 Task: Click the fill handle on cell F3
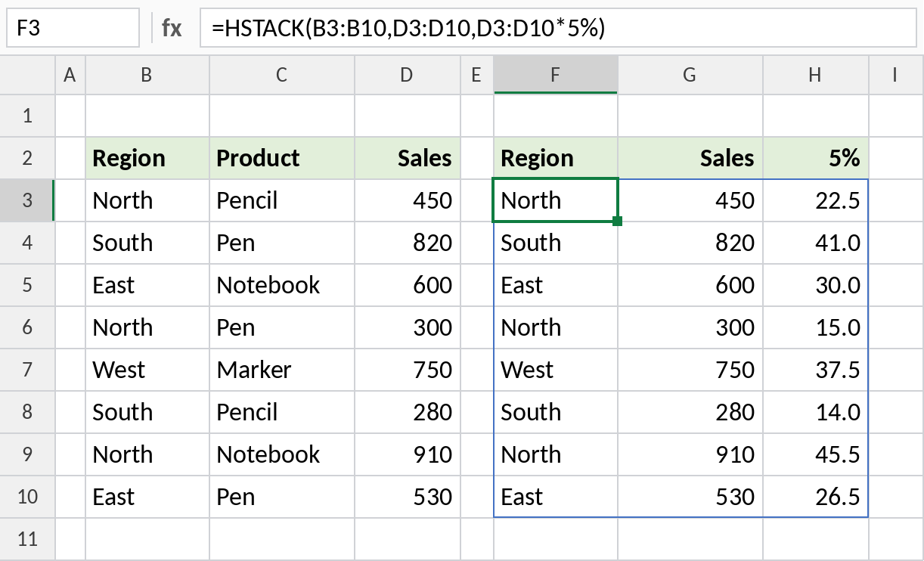(618, 222)
